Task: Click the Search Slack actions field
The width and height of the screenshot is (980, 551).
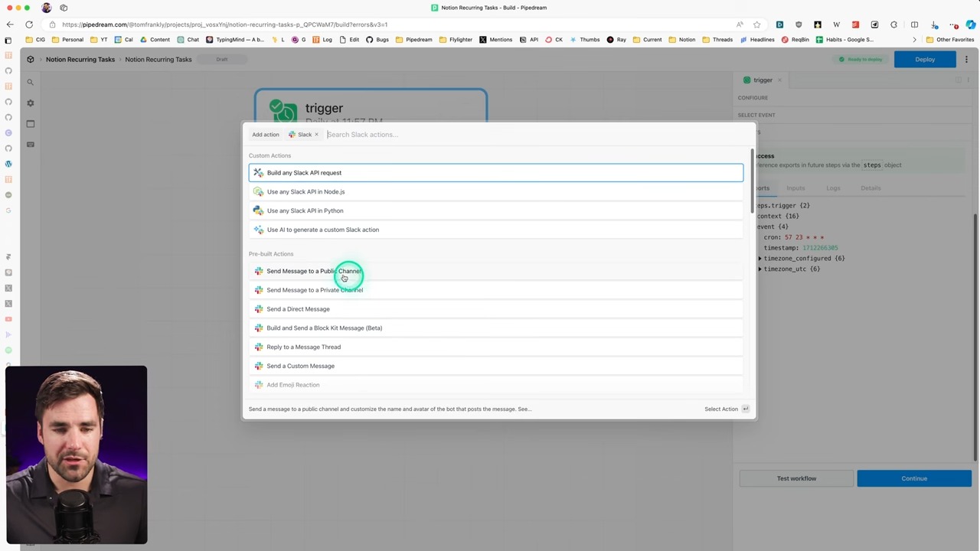Action: 459,135
